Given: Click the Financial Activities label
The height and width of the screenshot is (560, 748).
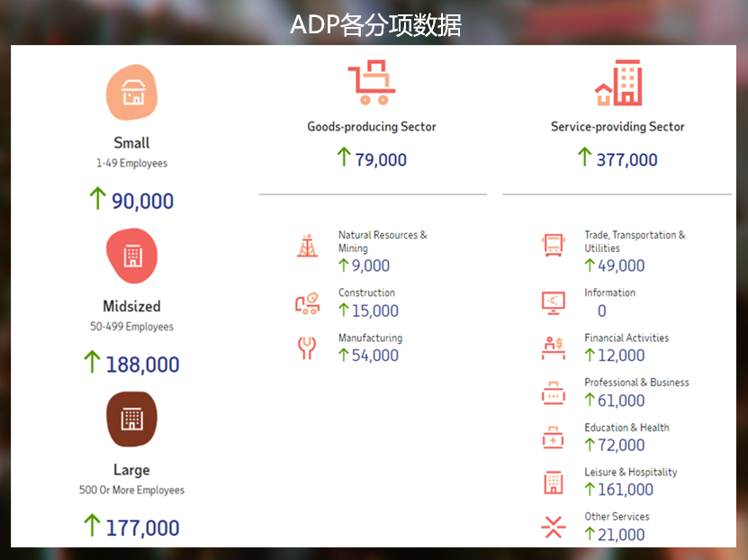Looking at the screenshot, I should (x=626, y=338).
